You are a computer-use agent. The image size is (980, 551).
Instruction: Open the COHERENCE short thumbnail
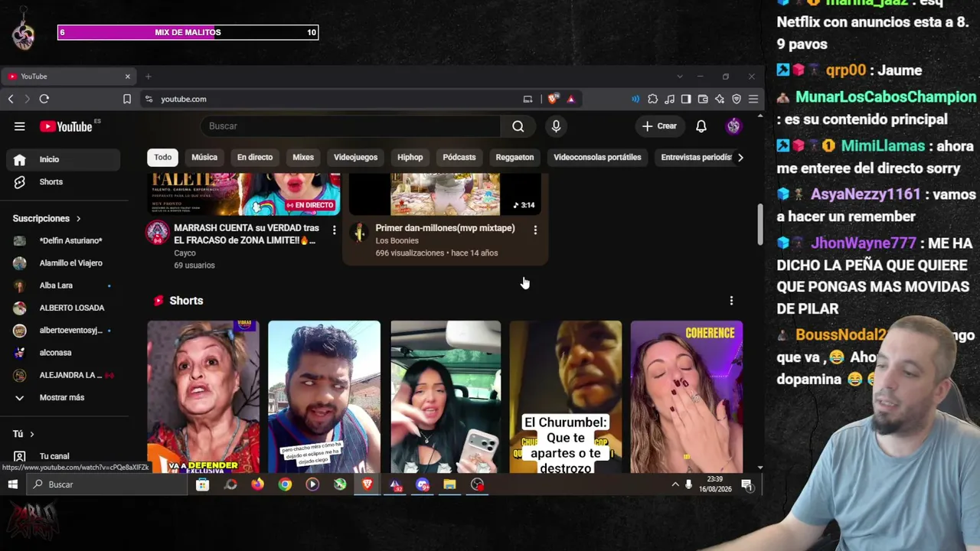(x=687, y=396)
